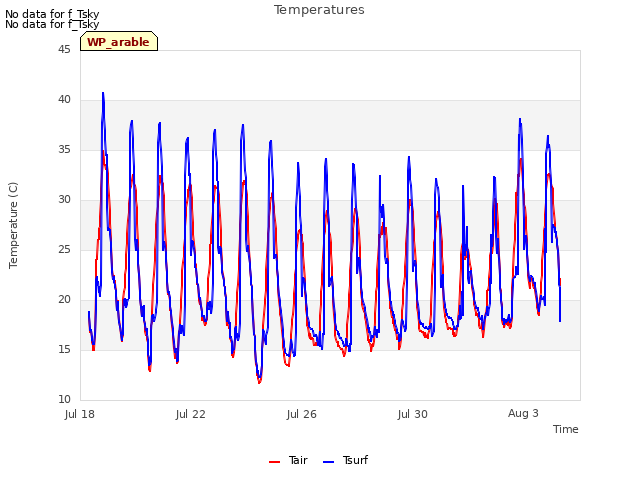Click the 25 y-axis tick label

pos(64,249)
